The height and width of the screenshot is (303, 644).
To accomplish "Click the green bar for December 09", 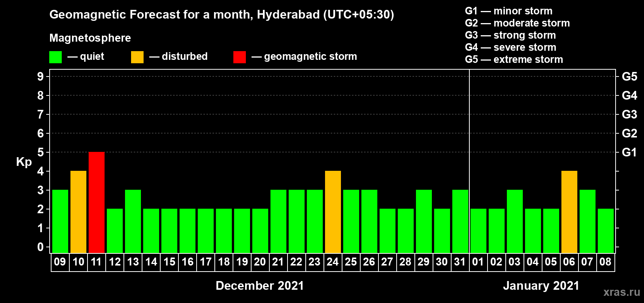I will 60,222.
